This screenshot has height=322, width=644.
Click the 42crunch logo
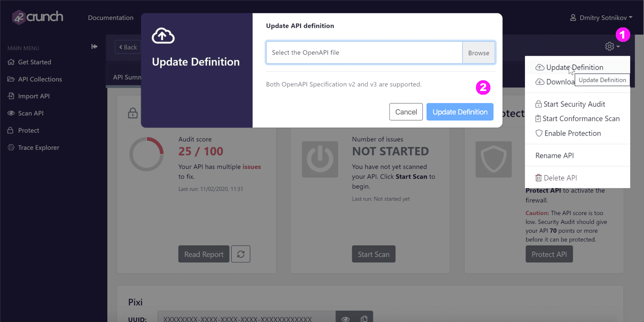37,17
